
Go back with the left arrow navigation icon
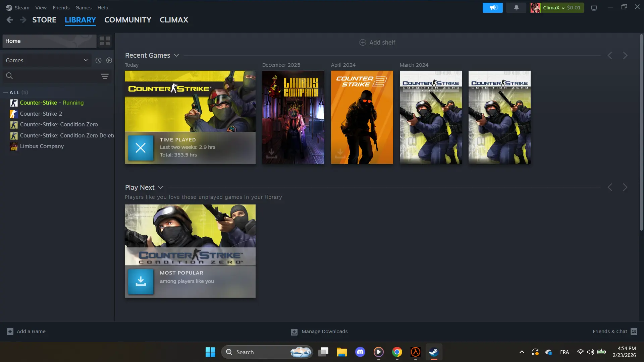click(x=10, y=20)
